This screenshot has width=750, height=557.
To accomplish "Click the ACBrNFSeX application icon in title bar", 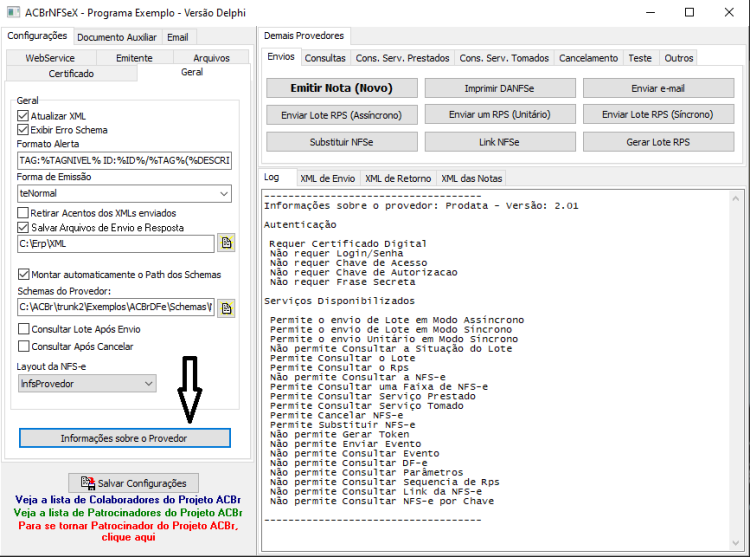I will tap(13, 12).
